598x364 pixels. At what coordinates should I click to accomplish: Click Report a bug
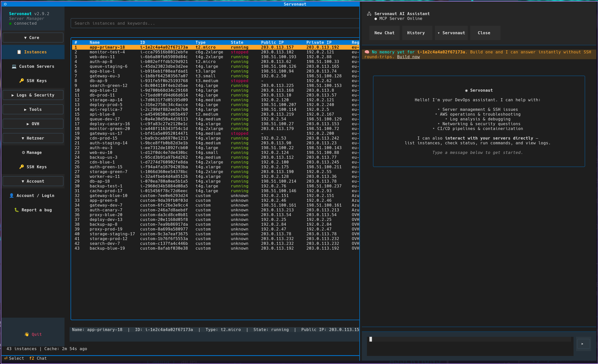(33, 210)
